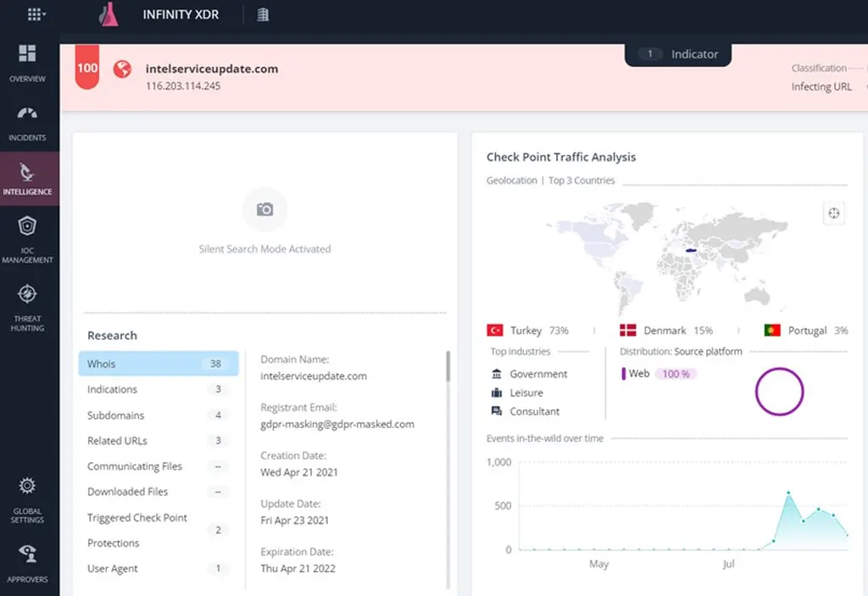Screen dimensions: 868x596
Task: Go to Incidents in the sidebar
Action: [27, 114]
